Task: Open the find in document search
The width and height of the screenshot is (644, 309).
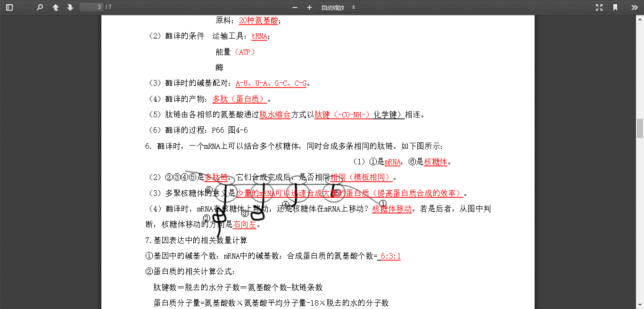Action: click(40, 8)
